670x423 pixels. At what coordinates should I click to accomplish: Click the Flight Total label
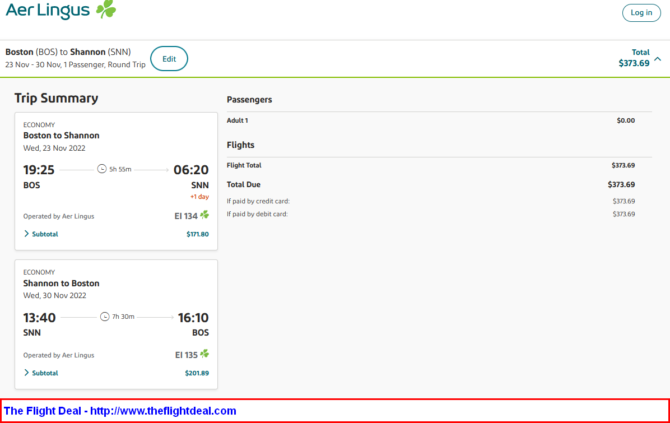[x=244, y=165]
